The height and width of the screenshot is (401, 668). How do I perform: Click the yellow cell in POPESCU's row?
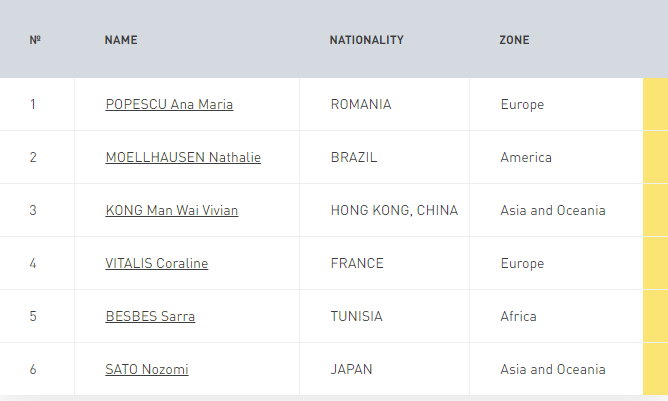pyautogui.click(x=655, y=104)
